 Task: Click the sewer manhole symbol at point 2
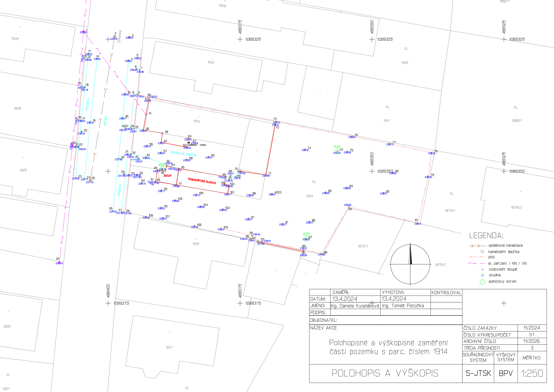(x=115, y=37)
